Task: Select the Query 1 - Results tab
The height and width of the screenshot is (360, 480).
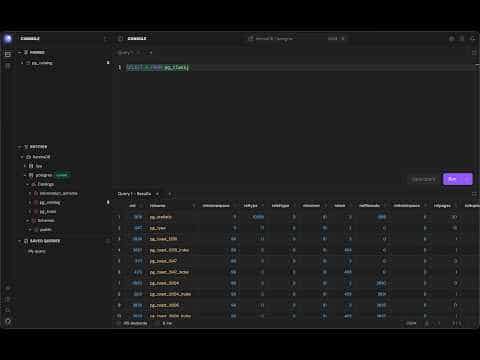Action: coord(134,194)
